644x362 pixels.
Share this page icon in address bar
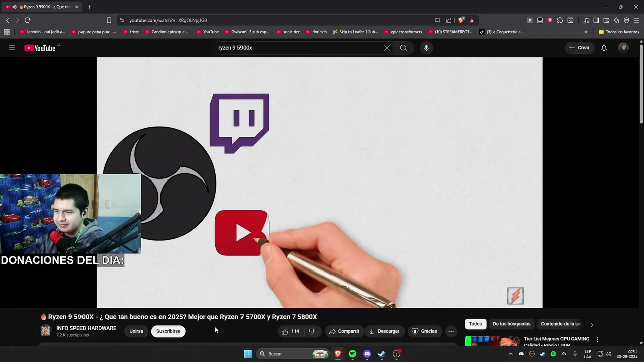449,20
